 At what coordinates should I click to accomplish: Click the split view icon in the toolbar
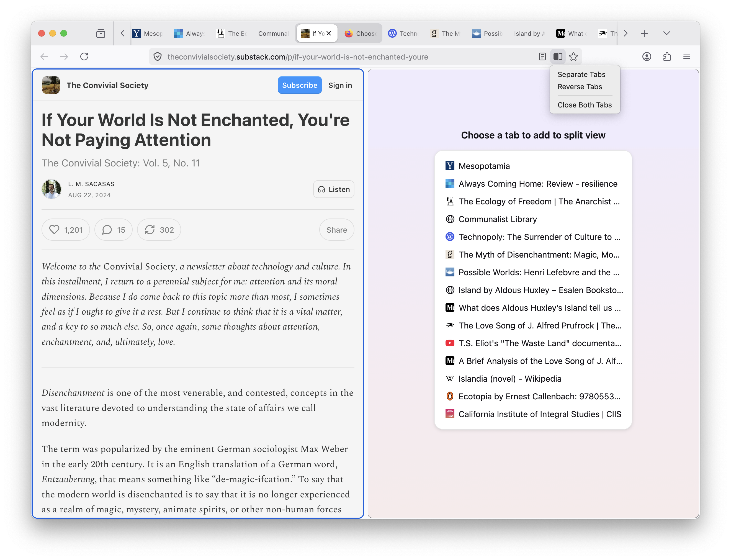557,57
